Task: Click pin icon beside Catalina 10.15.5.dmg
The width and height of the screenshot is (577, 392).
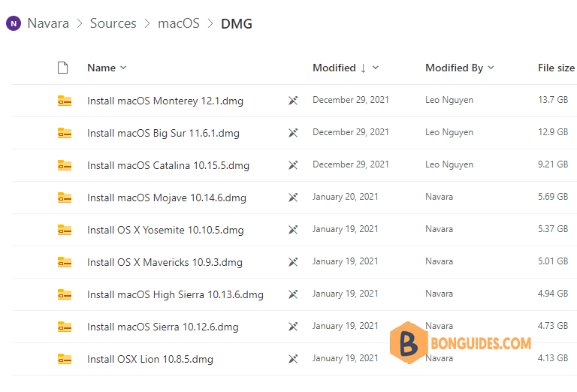Action: [x=293, y=165]
